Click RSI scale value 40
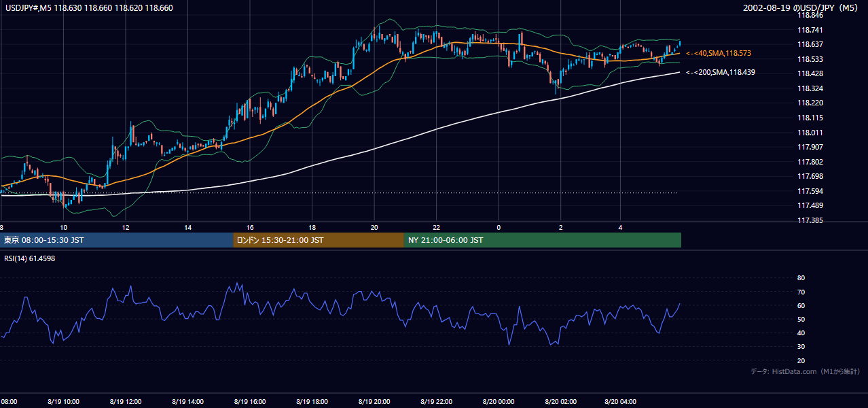 (x=801, y=333)
